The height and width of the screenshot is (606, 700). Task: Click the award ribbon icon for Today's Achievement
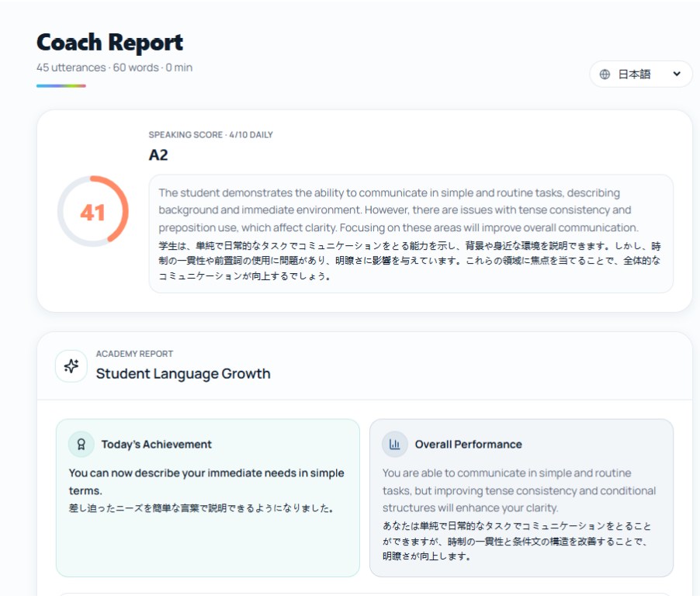(x=81, y=445)
